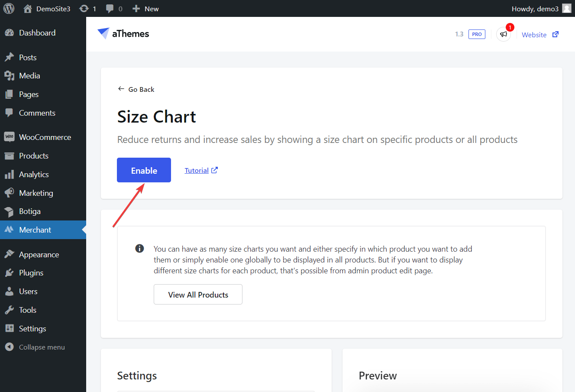Screen dimensions: 575x392
Task: Click the Collapse menu arrow icon
Action: pos(9,347)
